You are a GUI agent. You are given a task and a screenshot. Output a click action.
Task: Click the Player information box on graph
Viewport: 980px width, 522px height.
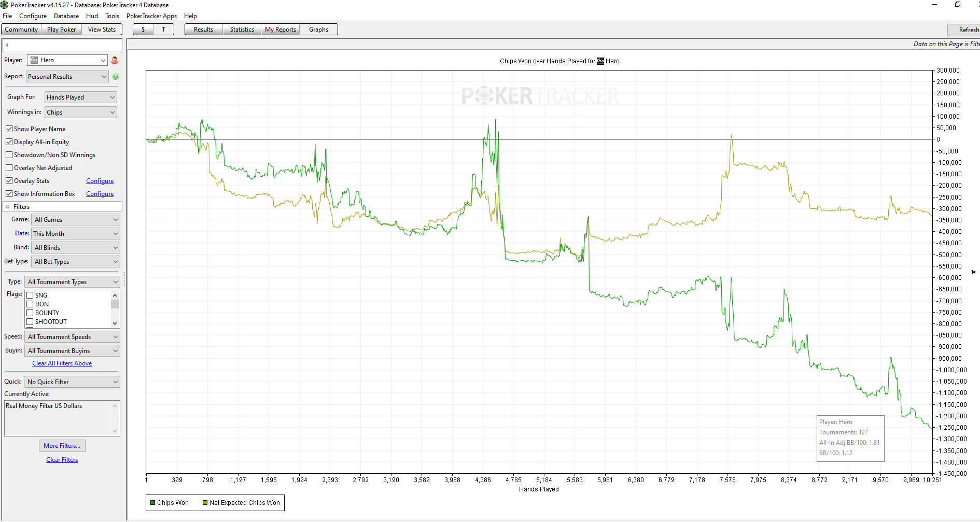(x=850, y=438)
